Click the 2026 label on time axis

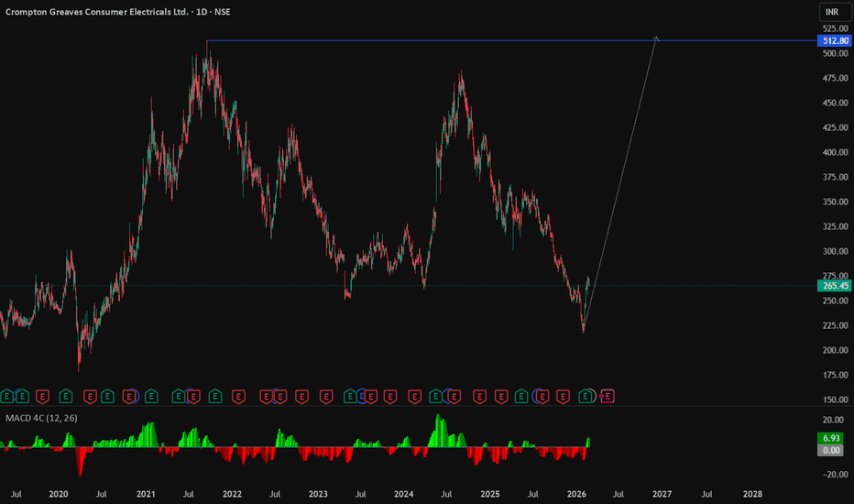point(576,494)
